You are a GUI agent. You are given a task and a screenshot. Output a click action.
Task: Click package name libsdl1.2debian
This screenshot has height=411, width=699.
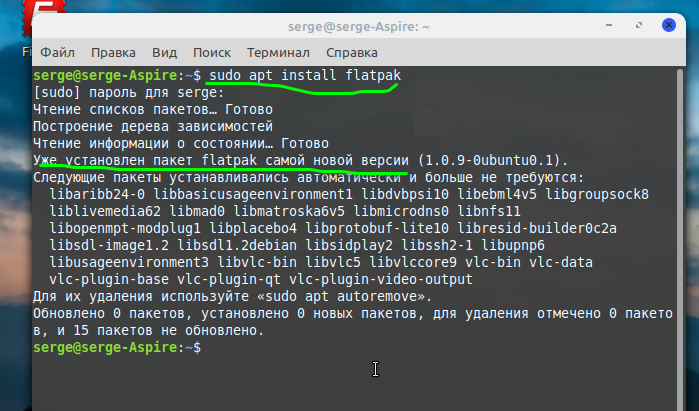237,245
